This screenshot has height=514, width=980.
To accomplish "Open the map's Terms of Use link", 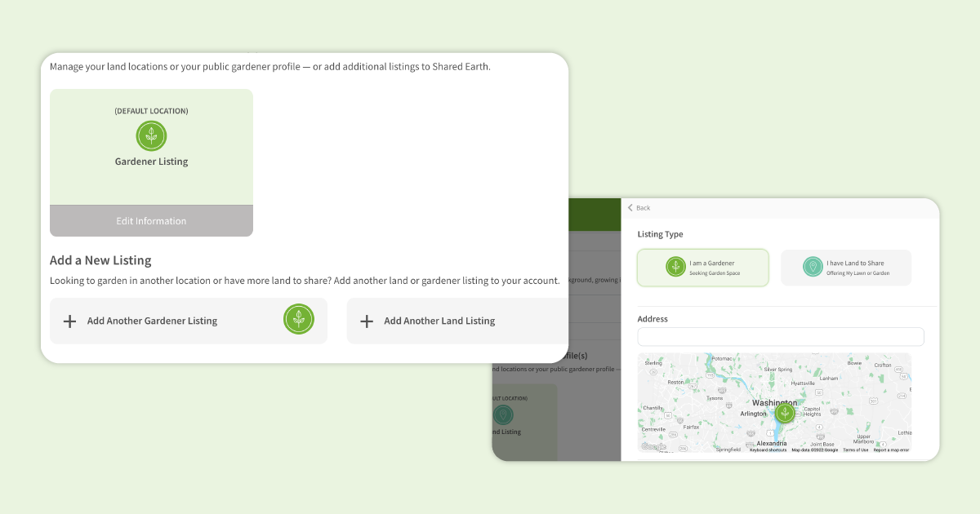I will [856, 450].
